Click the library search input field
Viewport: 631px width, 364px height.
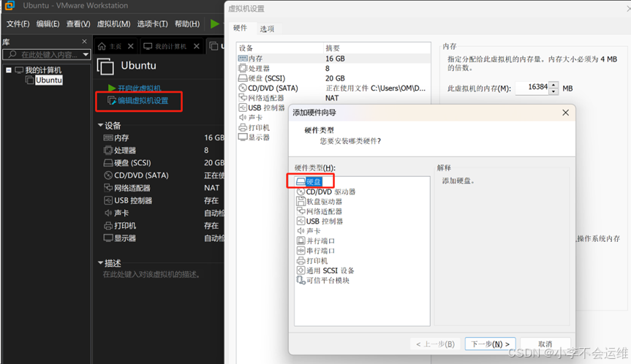pos(46,55)
